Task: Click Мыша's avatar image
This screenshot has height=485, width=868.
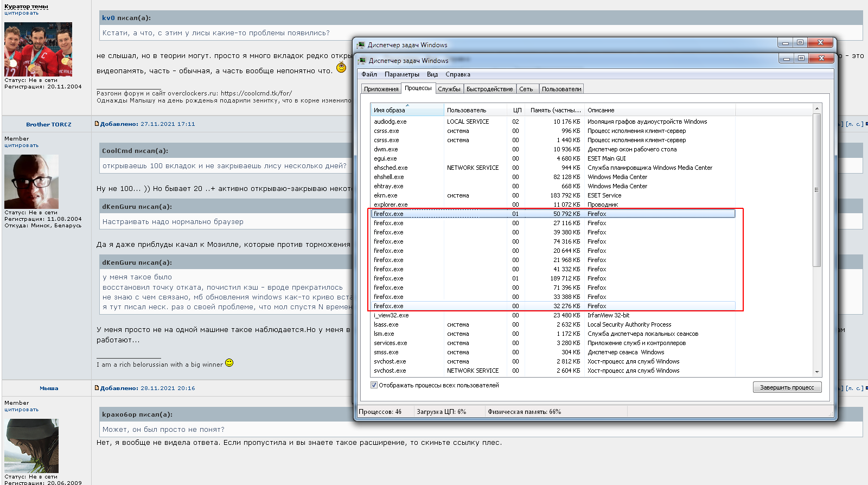Action: (31, 446)
